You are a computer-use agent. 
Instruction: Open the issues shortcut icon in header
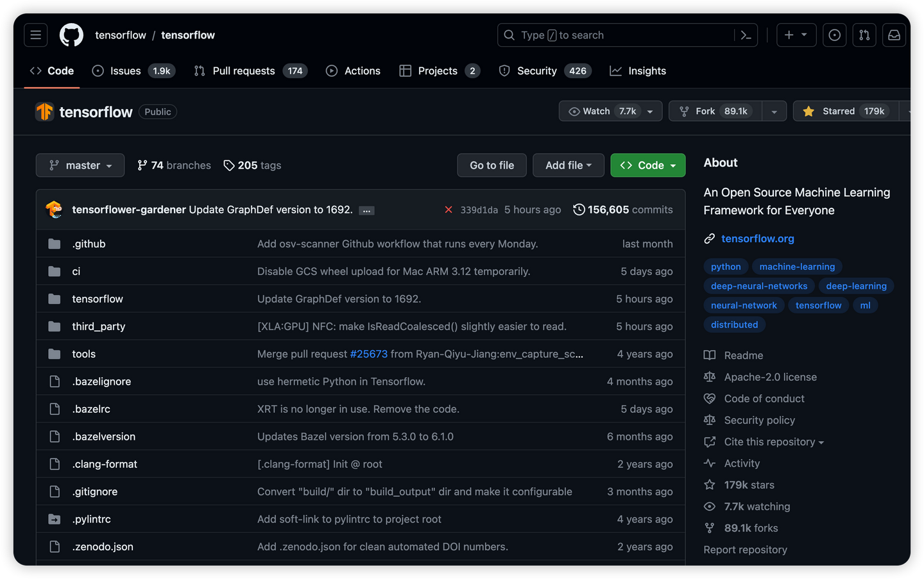[834, 35]
